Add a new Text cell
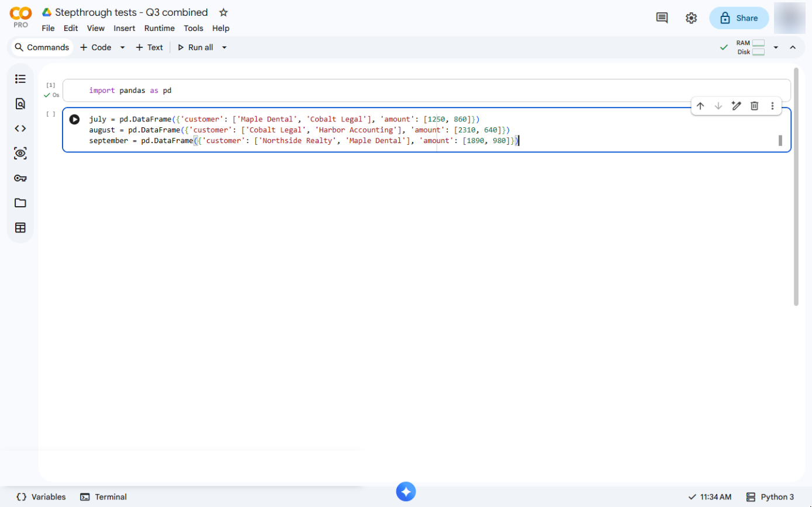Image resolution: width=812 pixels, height=507 pixels. tap(149, 47)
